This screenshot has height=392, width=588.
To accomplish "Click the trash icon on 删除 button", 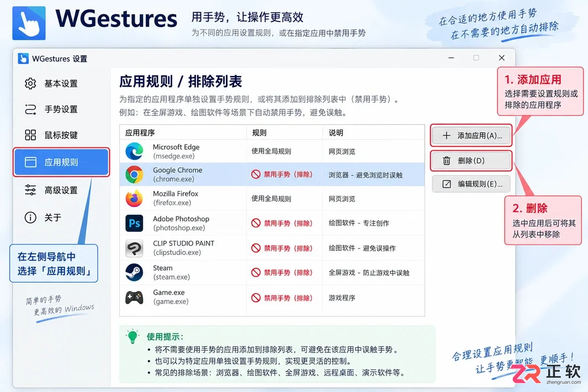I will click(447, 161).
